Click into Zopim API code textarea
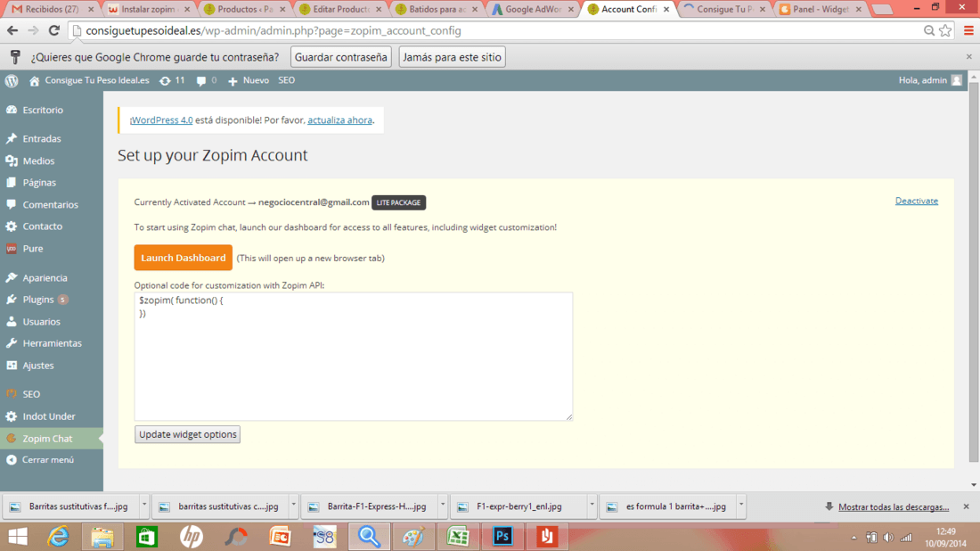The width and height of the screenshot is (980, 551). [x=353, y=357]
